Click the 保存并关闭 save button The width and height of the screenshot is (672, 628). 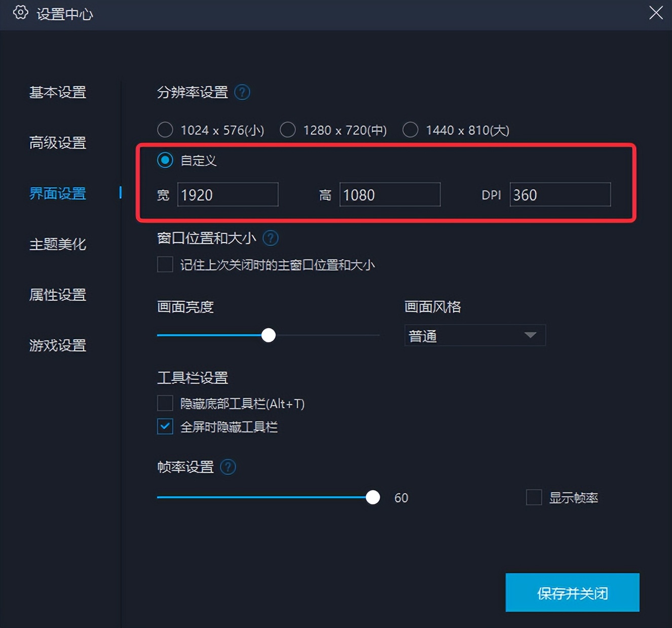572,593
